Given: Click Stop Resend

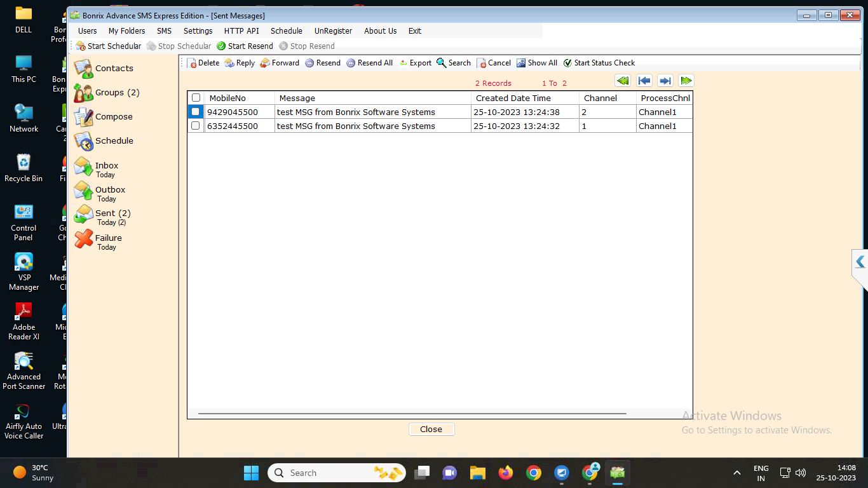Looking at the screenshot, I should click(307, 46).
